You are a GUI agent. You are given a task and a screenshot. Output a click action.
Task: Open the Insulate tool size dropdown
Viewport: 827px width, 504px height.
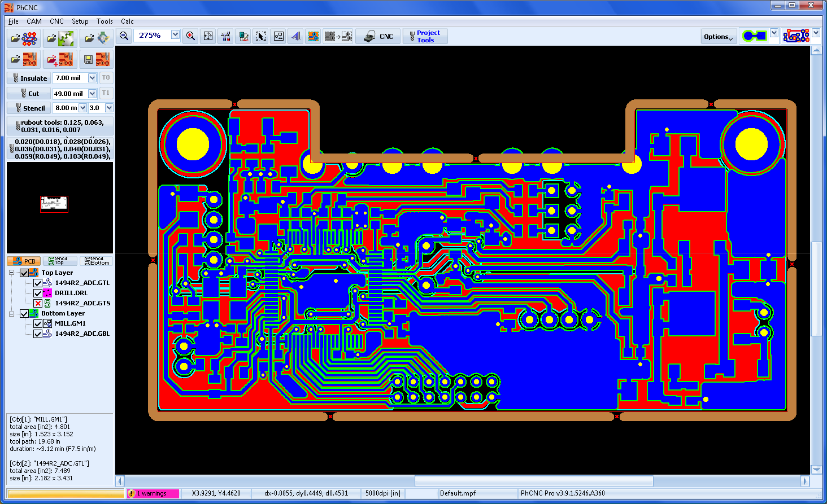point(92,78)
